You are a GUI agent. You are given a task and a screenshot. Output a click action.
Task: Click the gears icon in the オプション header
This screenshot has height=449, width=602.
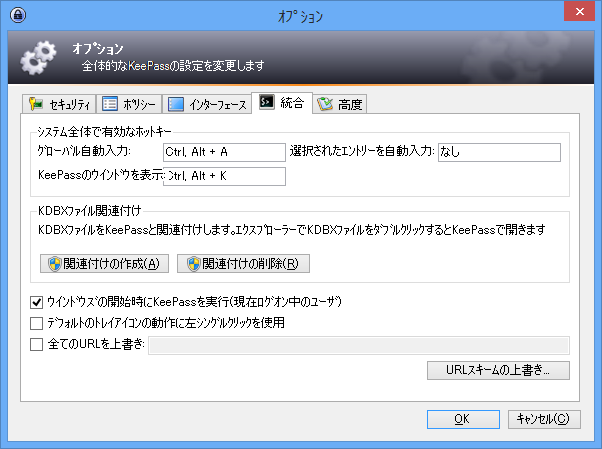pyautogui.click(x=39, y=59)
